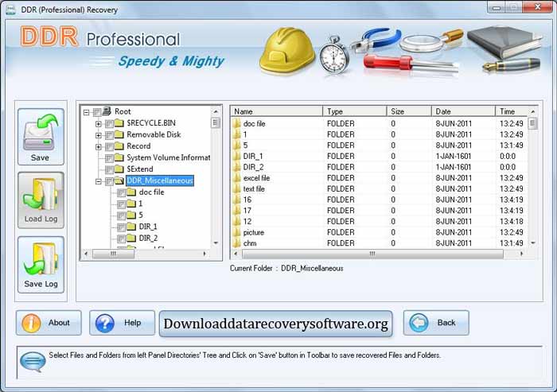Click the DIR_2 folder icon in tree

131,238
